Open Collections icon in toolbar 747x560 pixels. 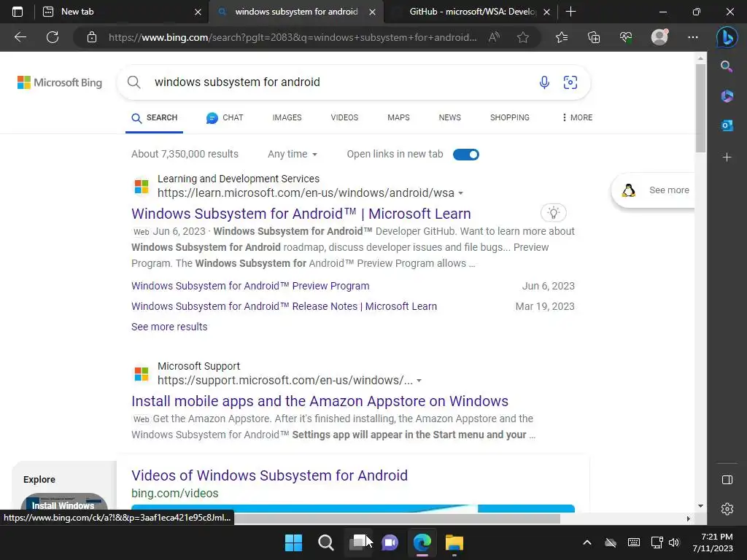point(594,37)
